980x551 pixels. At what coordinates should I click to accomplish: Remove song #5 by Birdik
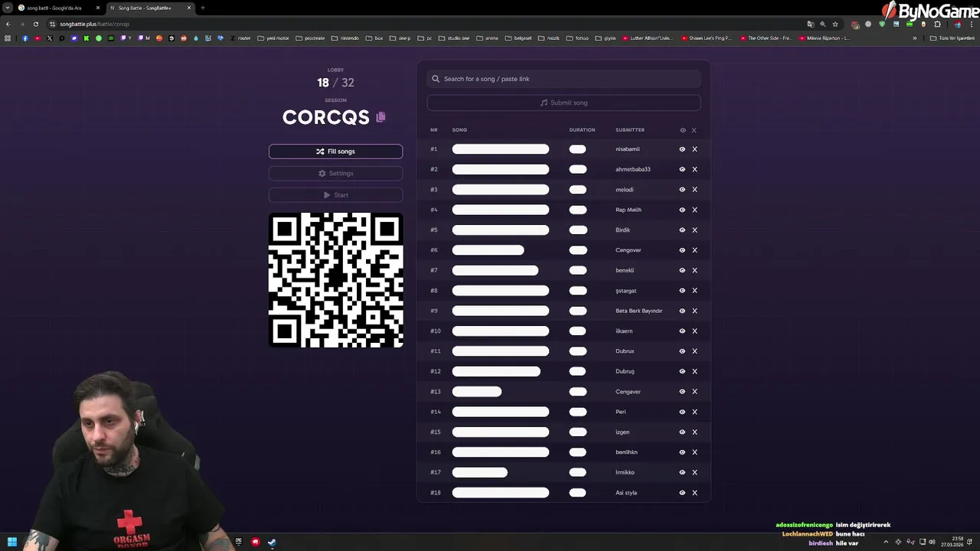tap(694, 230)
